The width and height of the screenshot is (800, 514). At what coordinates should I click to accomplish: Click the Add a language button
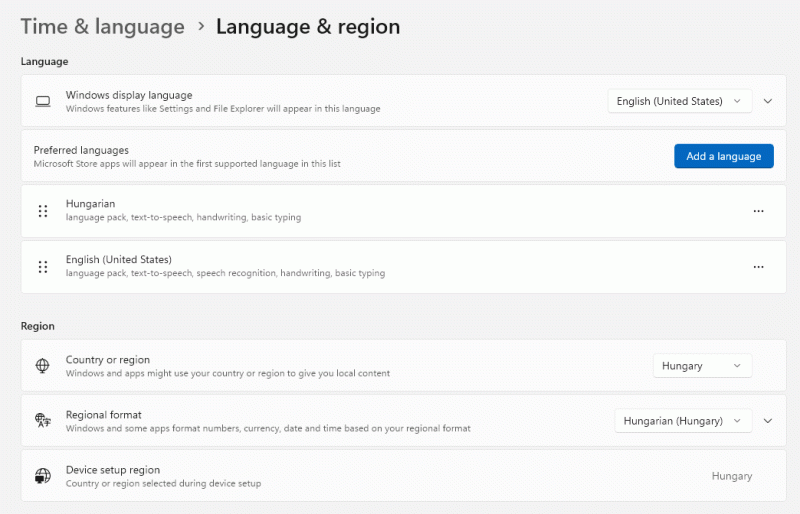[x=723, y=156]
